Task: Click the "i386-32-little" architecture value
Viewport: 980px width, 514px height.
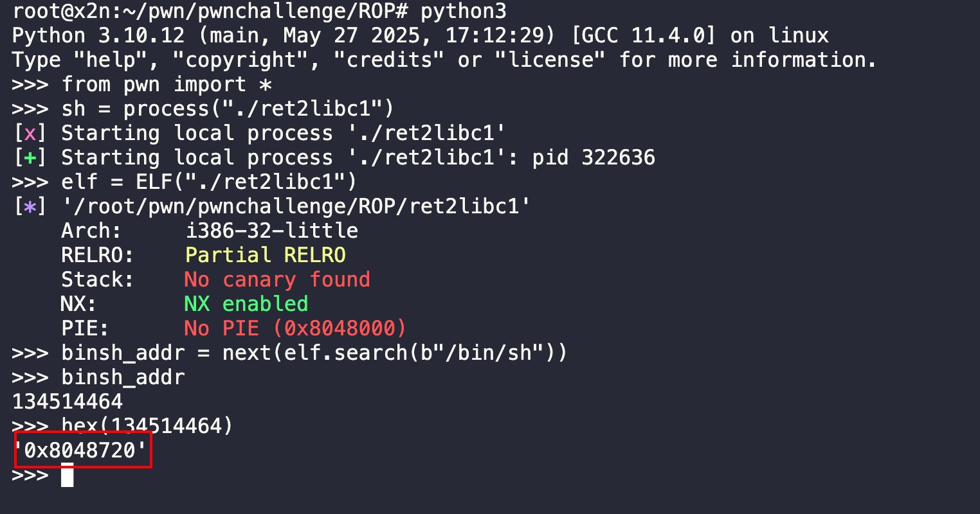Action: 271,231
